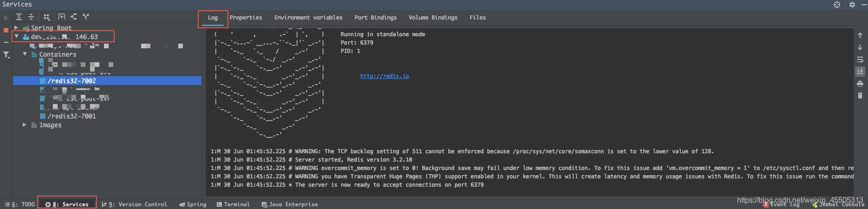This screenshot has height=209, width=868.
Task: Expand the Spring Boot tree node
Action: point(17,28)
